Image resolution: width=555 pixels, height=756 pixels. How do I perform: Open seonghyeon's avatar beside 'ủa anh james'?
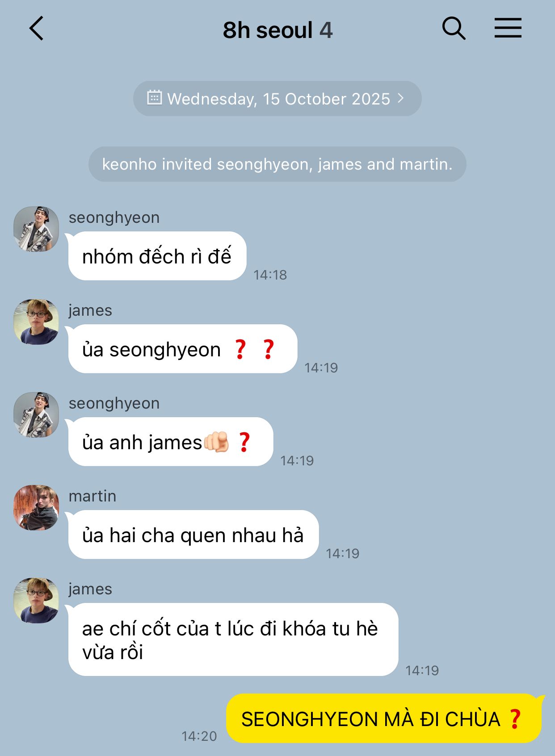coord(36,415)
